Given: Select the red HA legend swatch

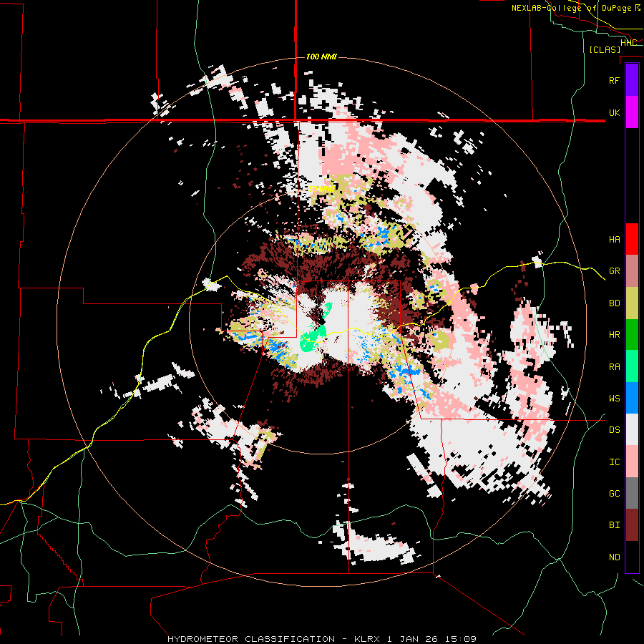Looking at the screenshot, I should (x=632, y=239).
